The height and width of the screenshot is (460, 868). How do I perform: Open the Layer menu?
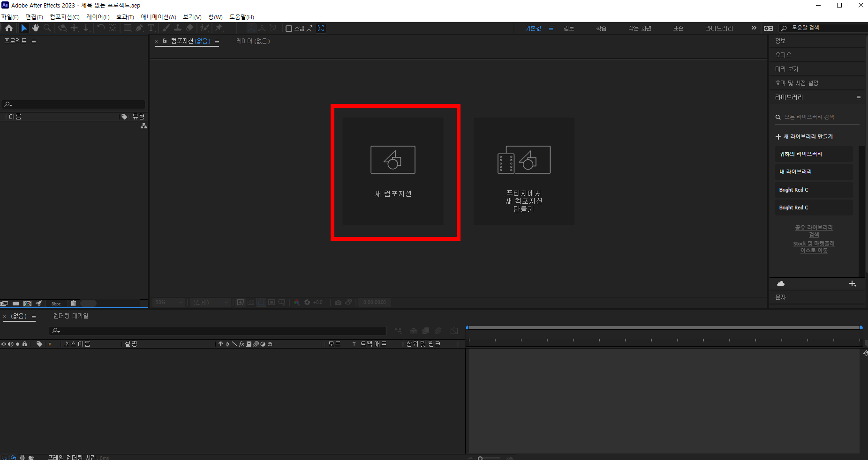[x=98, y=17]
